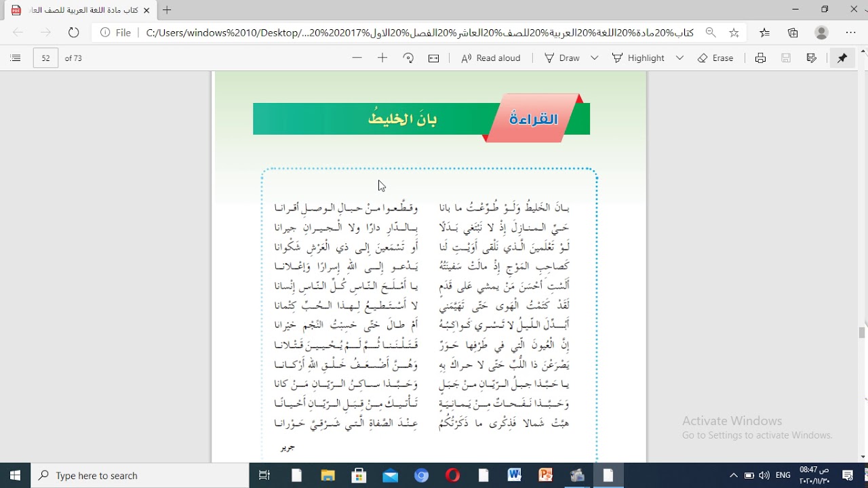Image resolution: width=868 pixels, height=488 pixels.
Task: Expand the Draw options dropdown arrow
Action: pos(595,58)
